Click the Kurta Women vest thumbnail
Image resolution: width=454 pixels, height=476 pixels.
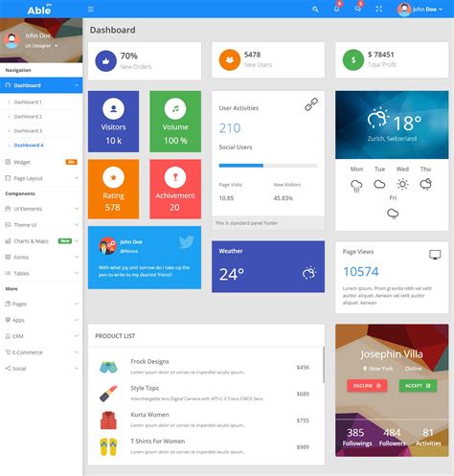pyautogui.click(x=108, y=420)
